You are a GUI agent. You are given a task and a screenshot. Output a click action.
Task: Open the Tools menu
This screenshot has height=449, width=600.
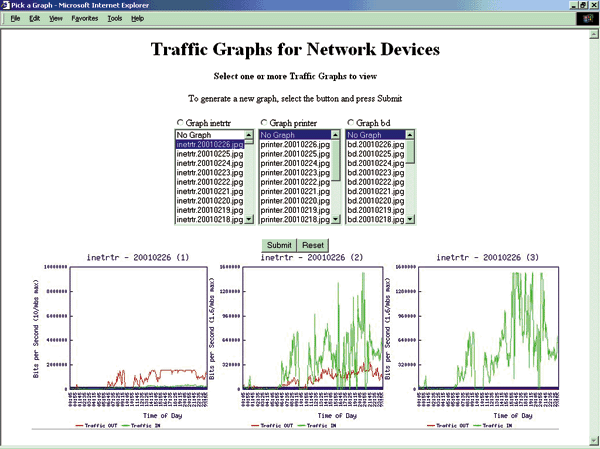115,18
